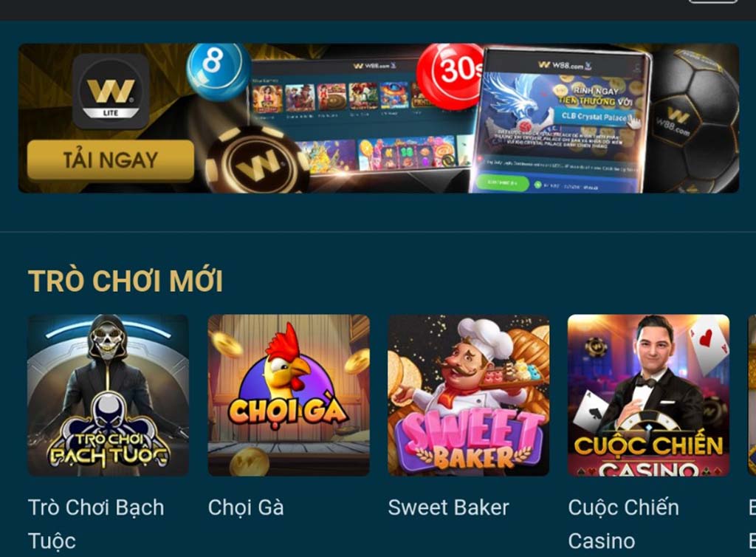Click the Chọi Gà title text
This screenshot has width=756, height=557.
coord(246,508)
